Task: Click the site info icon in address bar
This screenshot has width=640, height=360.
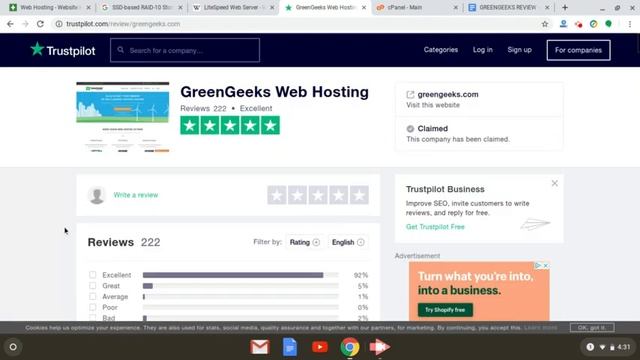Action: pos(59,24)
